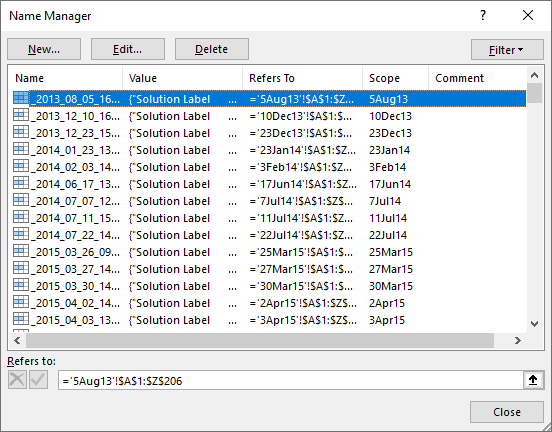Screen dimensions: 552x432
Task: Click the vertical scrollbar down arrow
Action: coord(534,324)
